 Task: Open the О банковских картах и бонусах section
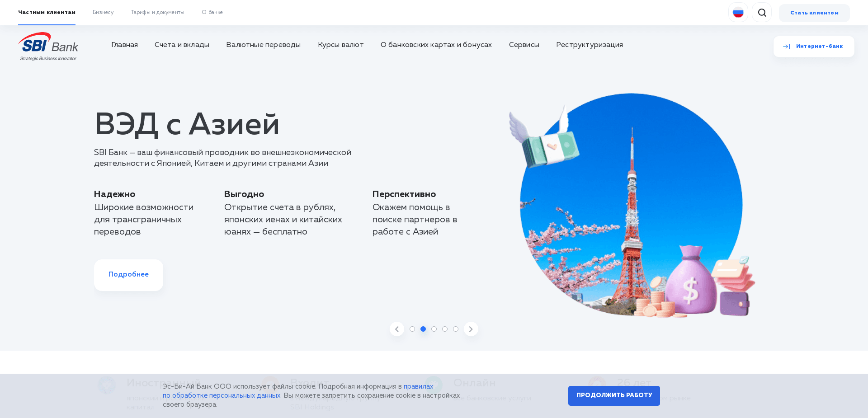coord(436,45)
